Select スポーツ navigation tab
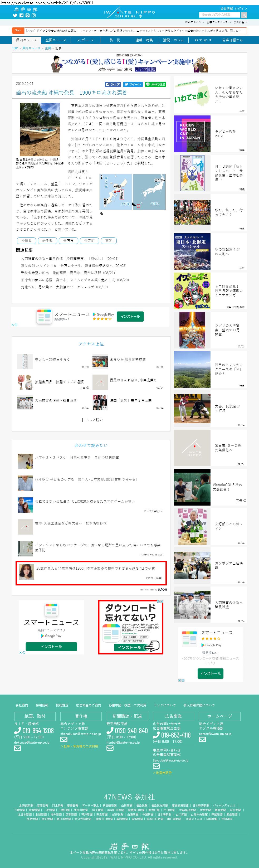Screen dimensions: 259x868 85,40
